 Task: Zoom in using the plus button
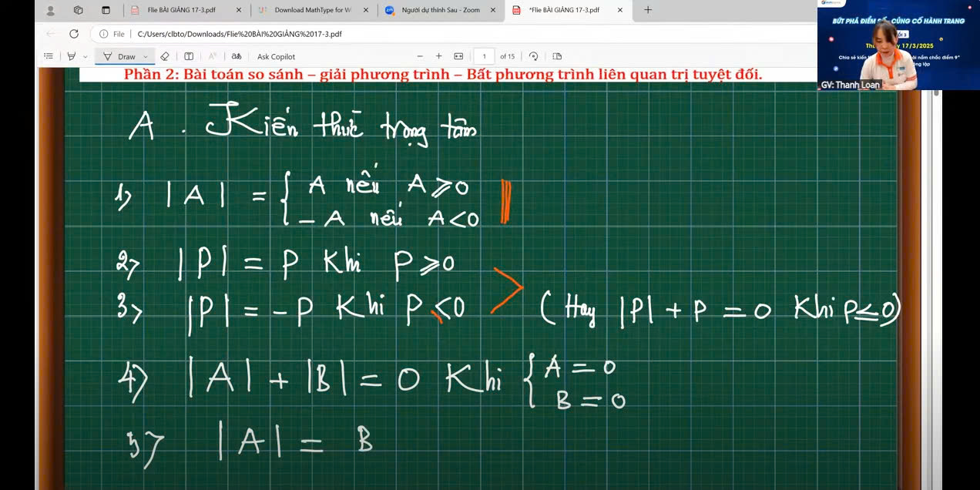pos(439,56)
